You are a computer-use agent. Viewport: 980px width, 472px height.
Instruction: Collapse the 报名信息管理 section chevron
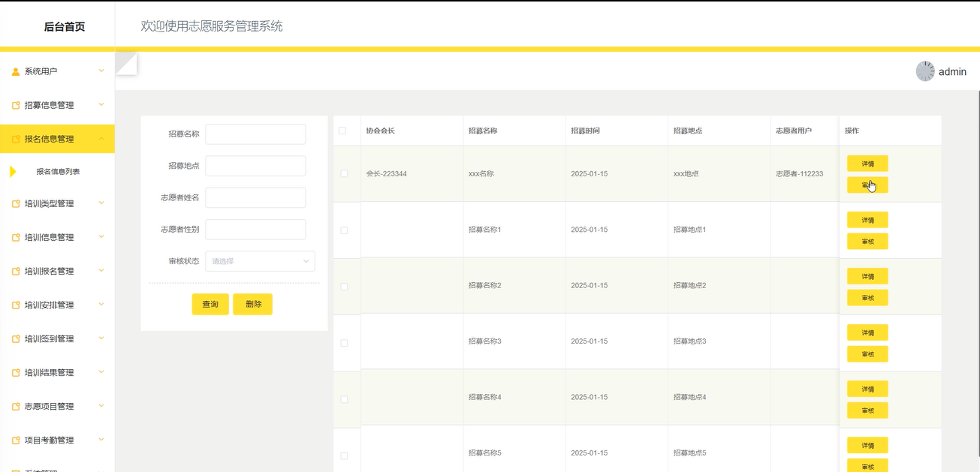tap(101, 139)
